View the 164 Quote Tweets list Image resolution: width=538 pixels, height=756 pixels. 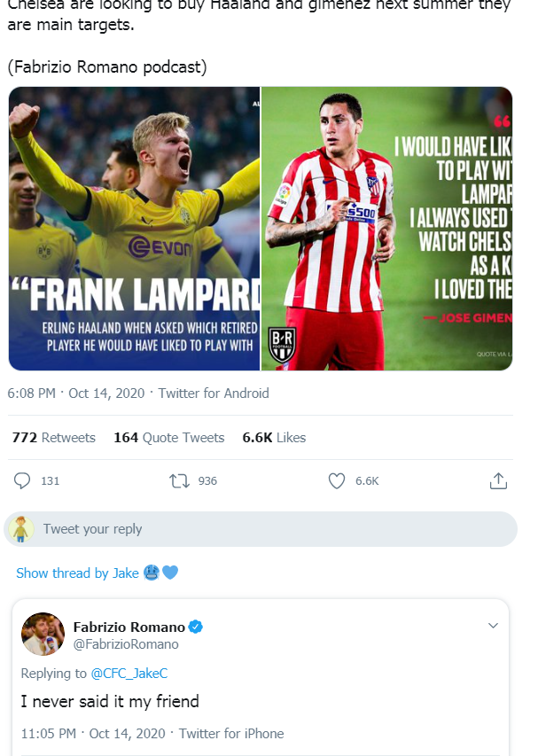click(x=169, y=438)
